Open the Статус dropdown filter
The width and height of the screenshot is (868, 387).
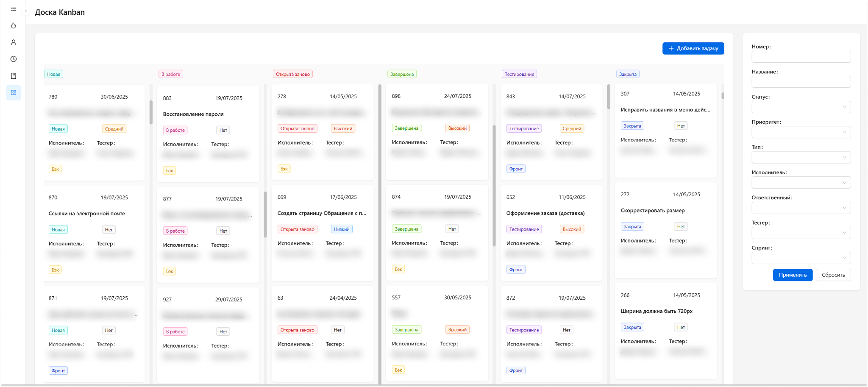click(x=801, y=107)
